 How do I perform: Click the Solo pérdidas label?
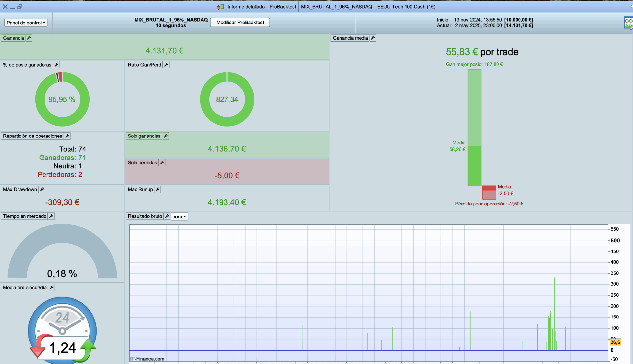tap(142, 163)
